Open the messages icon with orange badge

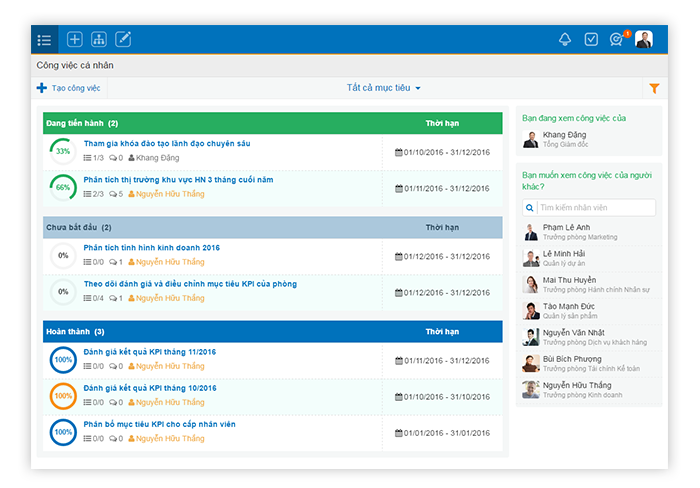pos(617,40)
